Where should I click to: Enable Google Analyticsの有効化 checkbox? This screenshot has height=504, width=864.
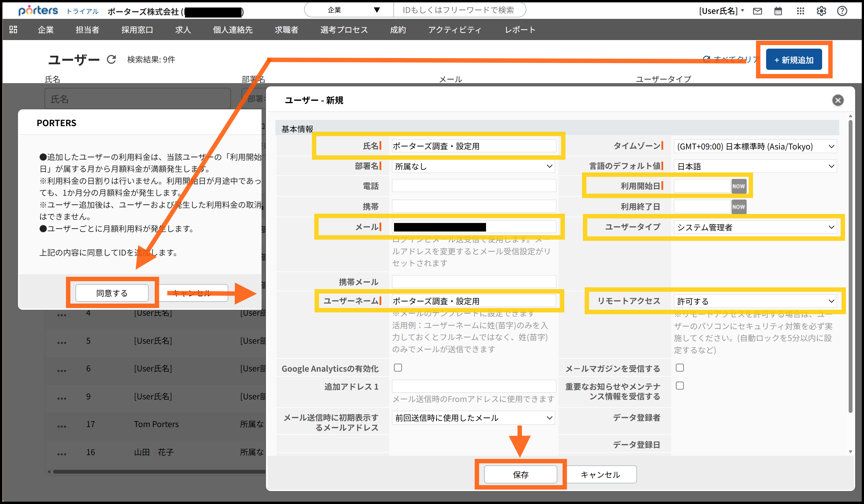pyautogui.click(x=398, y=368)
